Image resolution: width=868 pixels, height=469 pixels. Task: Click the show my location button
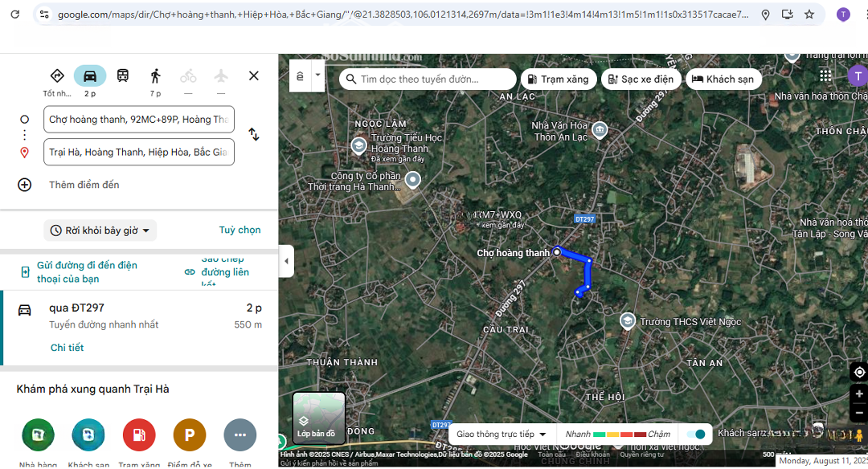click(859, 372)
